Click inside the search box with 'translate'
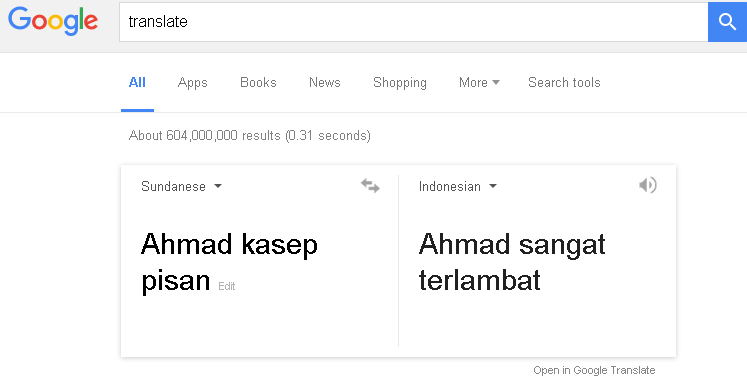 (414, 22)
